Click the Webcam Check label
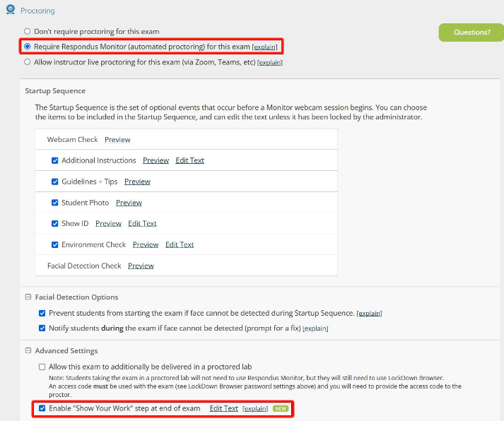504x421 pixels. (72, 140)
